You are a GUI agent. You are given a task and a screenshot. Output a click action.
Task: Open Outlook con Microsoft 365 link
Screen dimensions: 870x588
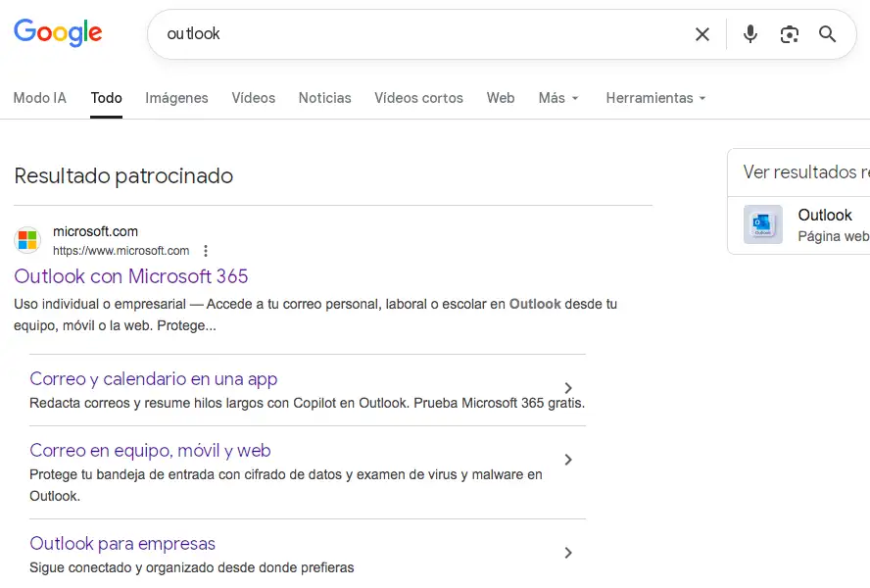[x=131, y=276]
